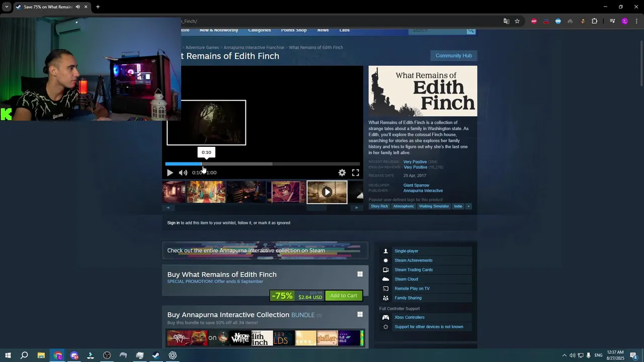Open media controls music note icon
This screenshot has width=644, height=362.
[x=612, y=21]
